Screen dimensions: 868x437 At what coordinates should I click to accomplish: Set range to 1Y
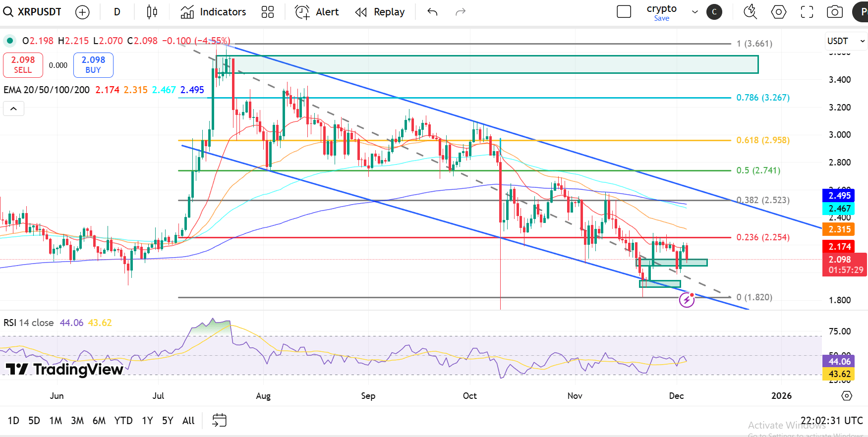pyautogui.click(x=147, y=421)
